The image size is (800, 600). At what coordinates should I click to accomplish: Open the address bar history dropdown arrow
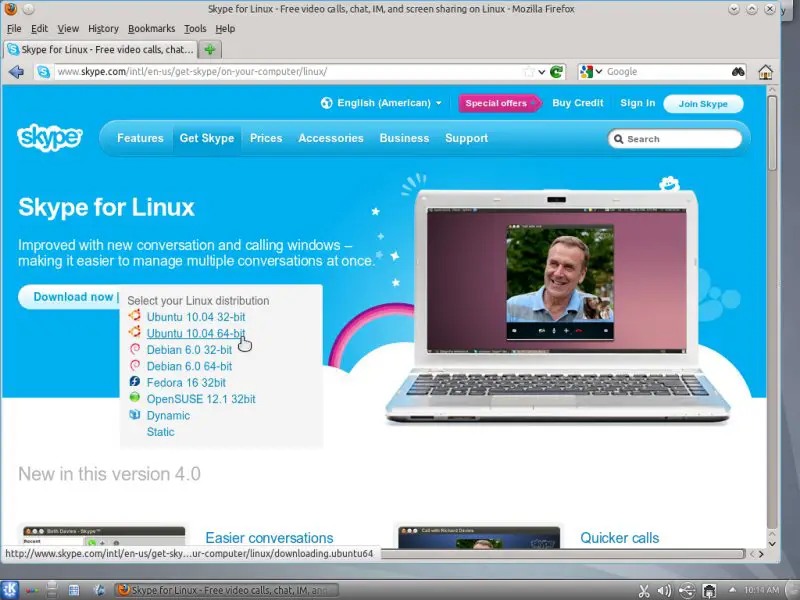tap(542, 72)
